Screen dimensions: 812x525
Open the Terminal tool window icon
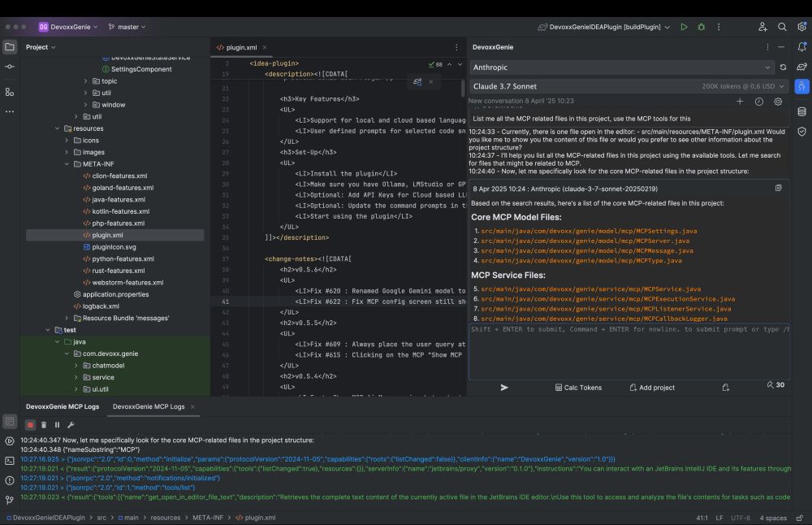pos(9,461)
